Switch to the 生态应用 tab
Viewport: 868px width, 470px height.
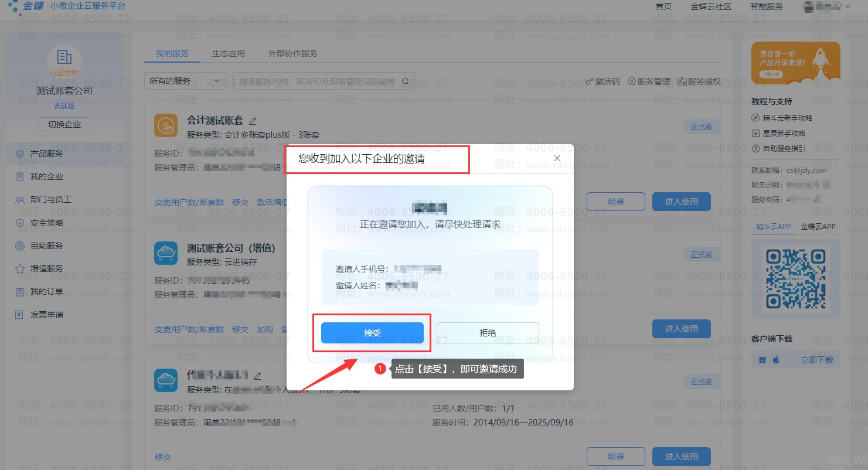click(228, 53)
